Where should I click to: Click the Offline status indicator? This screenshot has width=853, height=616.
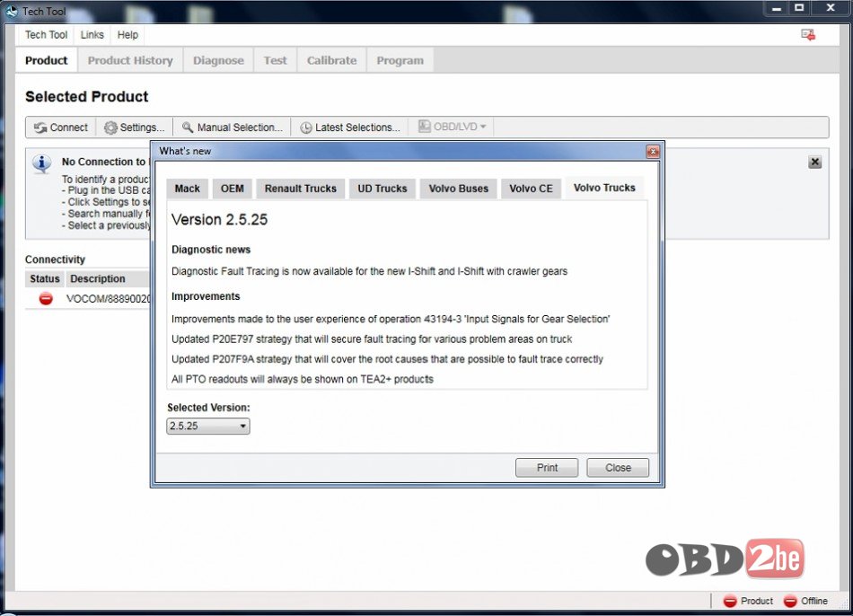tap(805, 601)
